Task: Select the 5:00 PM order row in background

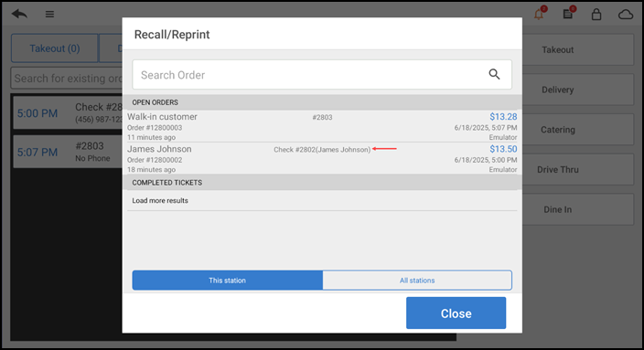Action: [68, 112]
